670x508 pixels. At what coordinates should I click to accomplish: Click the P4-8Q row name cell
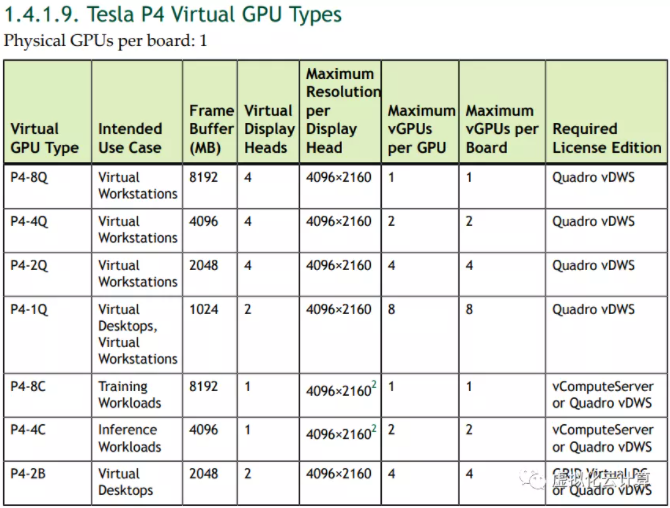(x=29, y=177)
